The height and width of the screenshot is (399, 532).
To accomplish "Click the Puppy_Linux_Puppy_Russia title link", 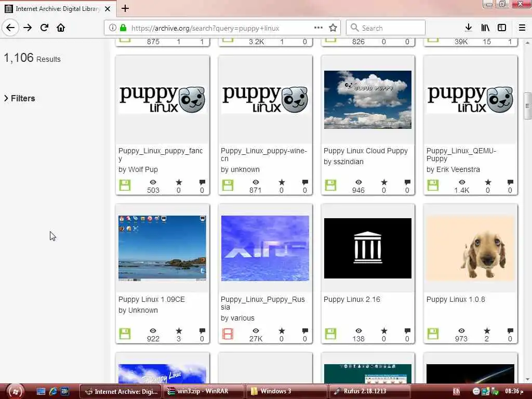I will (263, 303).
